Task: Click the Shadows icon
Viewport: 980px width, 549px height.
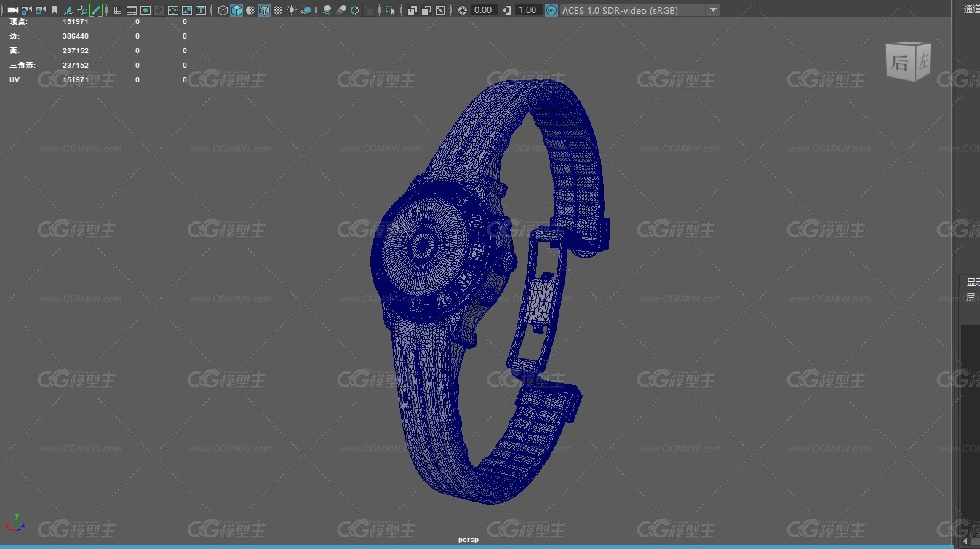Action: (x=306, y=10)
